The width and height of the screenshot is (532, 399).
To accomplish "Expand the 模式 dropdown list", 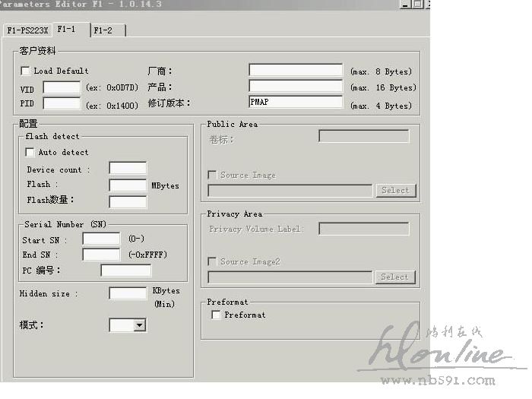I will tap(139, 325).
